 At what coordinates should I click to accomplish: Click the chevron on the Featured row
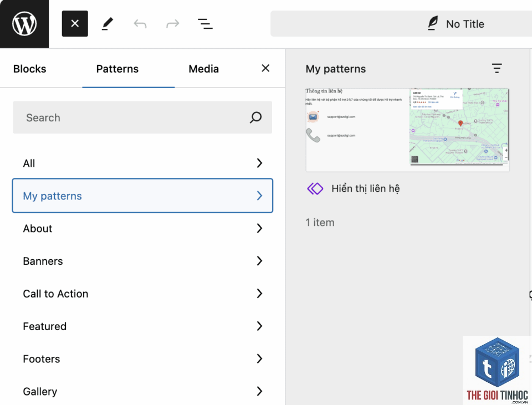pyautogui.click(x=259, y=326)
